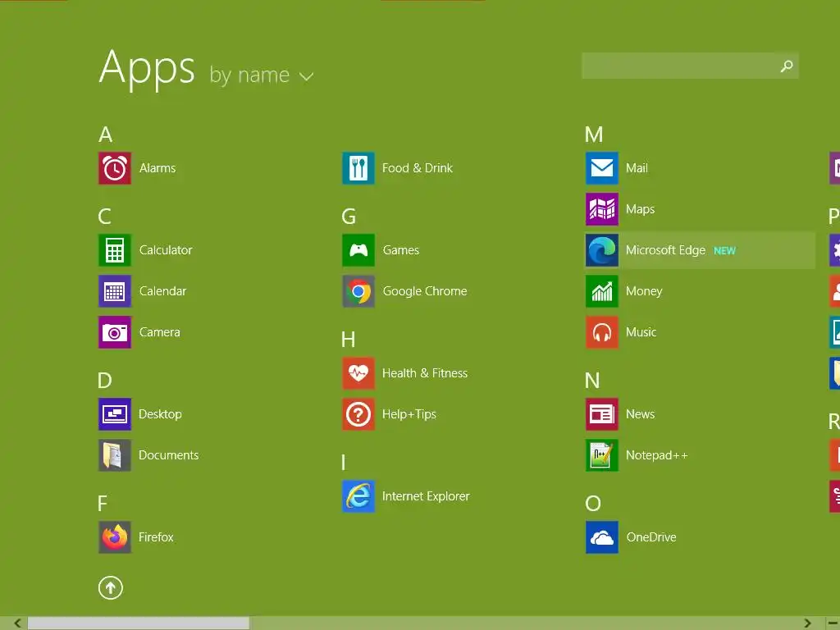Launch the Microsoft Edge icon

point(602,250)
